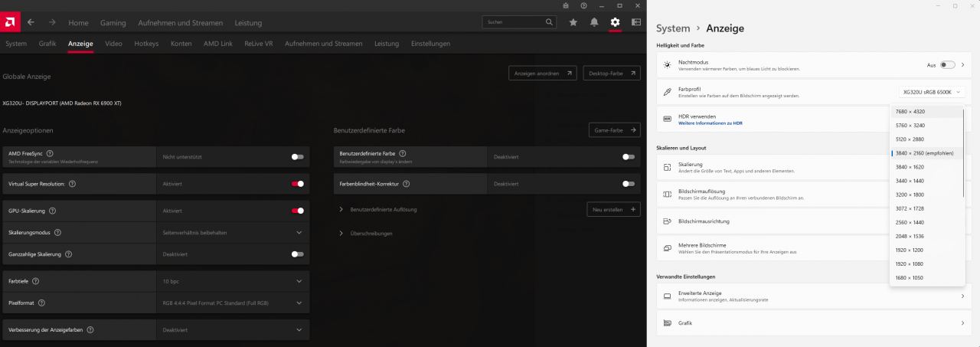
Task: Select 3840 × 2160 (empfohlen) resolution
Action: click(926, 153)
